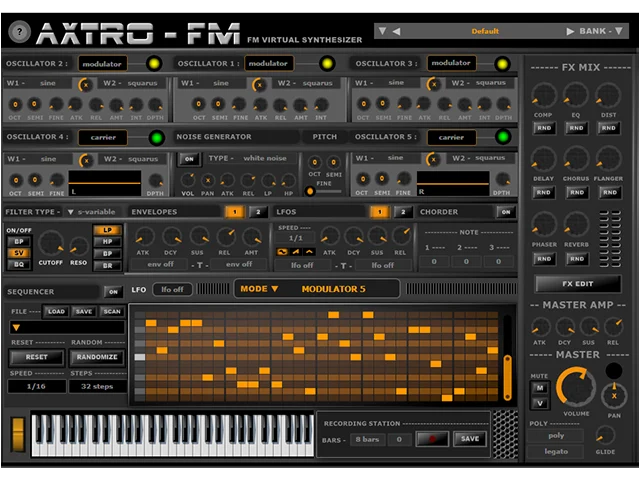Open sequencer file dropdown triangle
640x480 pixels.
pyautogui.click(x=16, y=328)
